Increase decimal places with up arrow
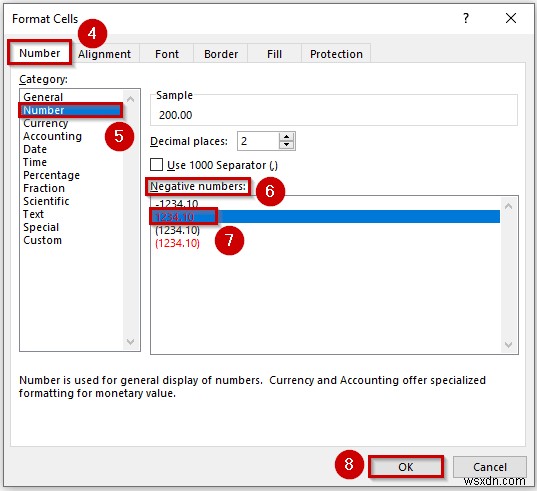 (x=286, y=137)
